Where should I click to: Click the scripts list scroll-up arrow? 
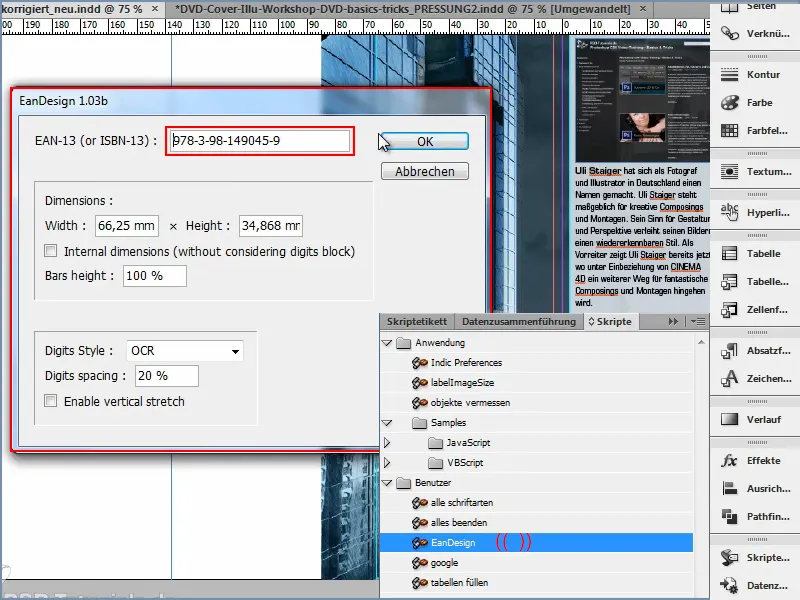click(701, 342)
